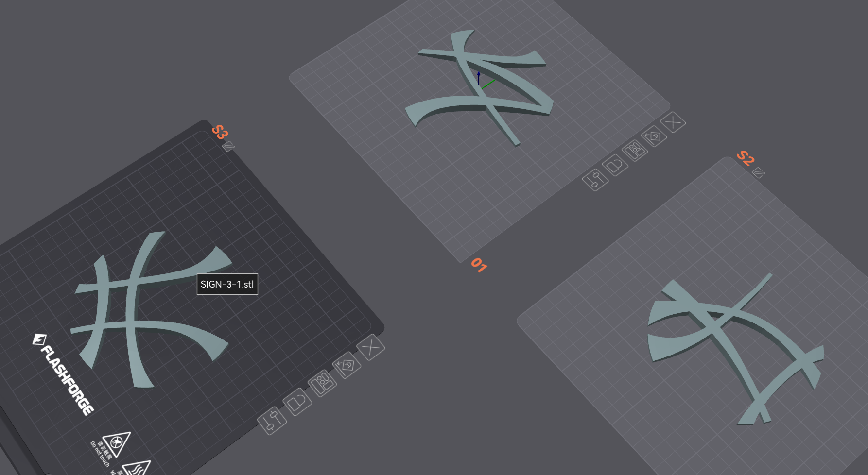Remove plate S3 with its X icon

(x=371, y=347)
